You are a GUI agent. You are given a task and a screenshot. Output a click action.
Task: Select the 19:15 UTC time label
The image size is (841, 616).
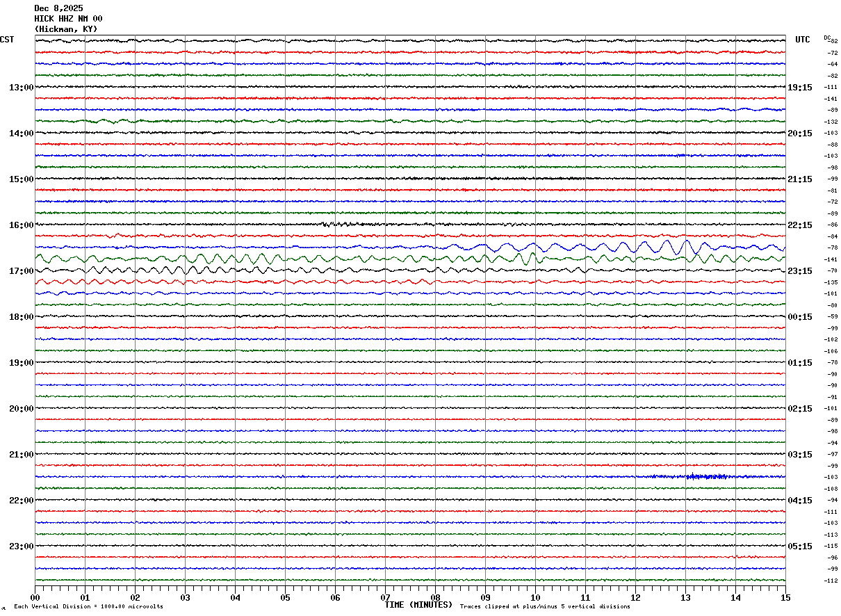point(800,88)
